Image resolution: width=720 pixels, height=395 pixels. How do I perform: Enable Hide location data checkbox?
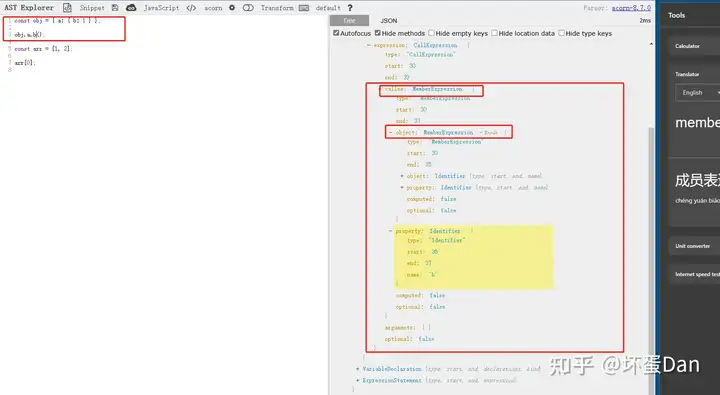point(494,33)
